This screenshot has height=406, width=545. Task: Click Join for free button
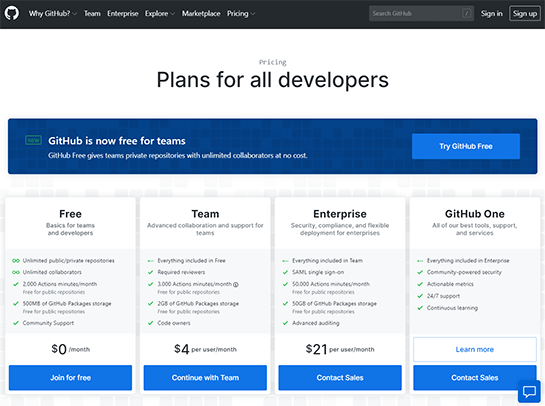[x=70, y=377]
